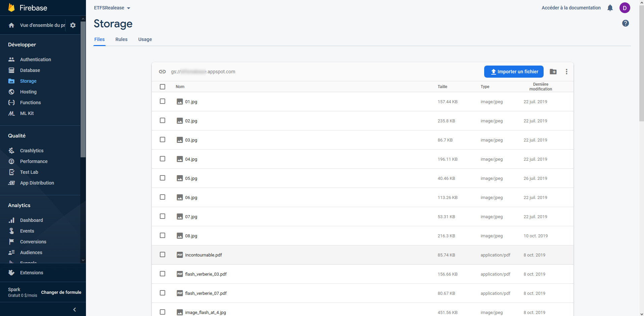Click the PDF icon of Incontournable.pdf
Viewport: 644px width, 316px height.
[x=180, y=255]
